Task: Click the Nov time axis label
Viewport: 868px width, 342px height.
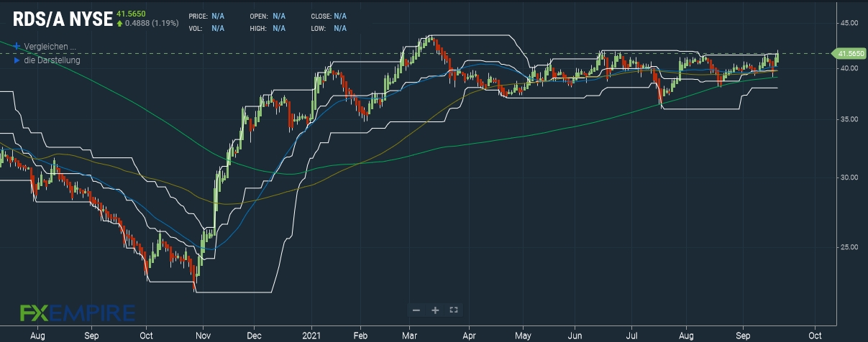Action: (x=202, y=336)
